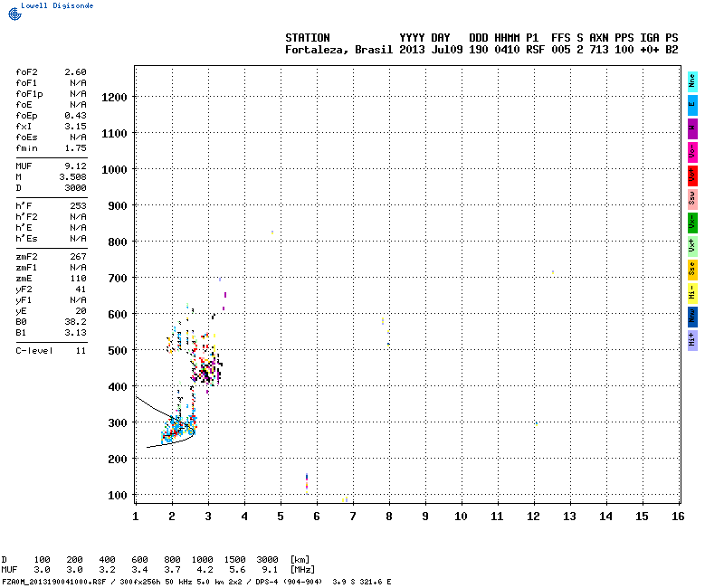Image resolution: width=724 pixels, height=588 pixels.
Task: Select the pink Ssw legend swatch
Action: click(692, 199)
